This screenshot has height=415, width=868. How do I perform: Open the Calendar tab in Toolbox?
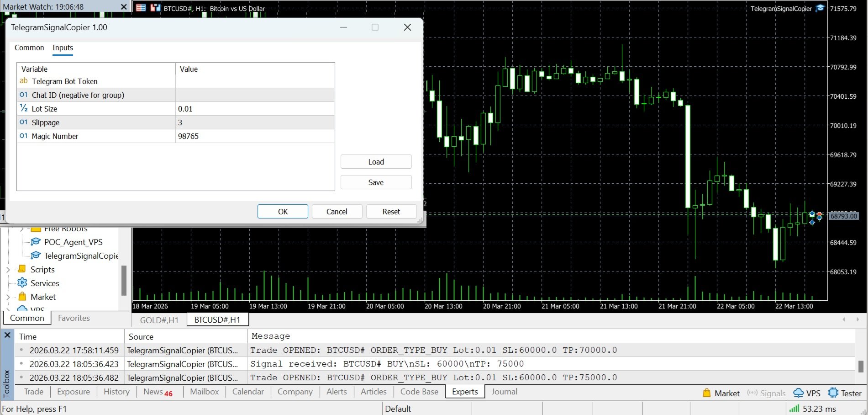[x=248, y=392]
